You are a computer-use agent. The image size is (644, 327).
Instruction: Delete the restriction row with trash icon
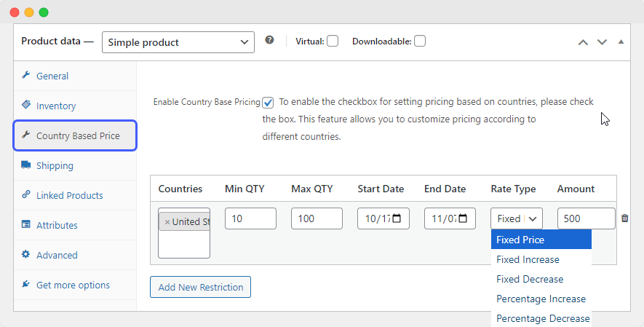(x=624, y=218)
